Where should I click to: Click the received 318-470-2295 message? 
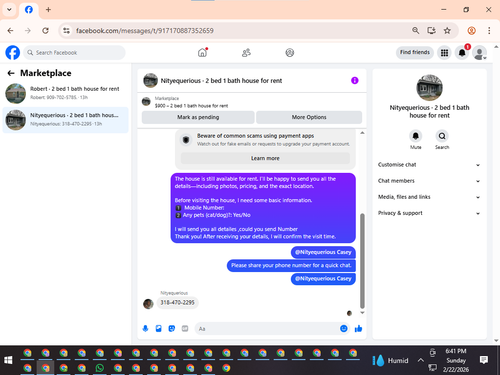(x=177, y=303)
